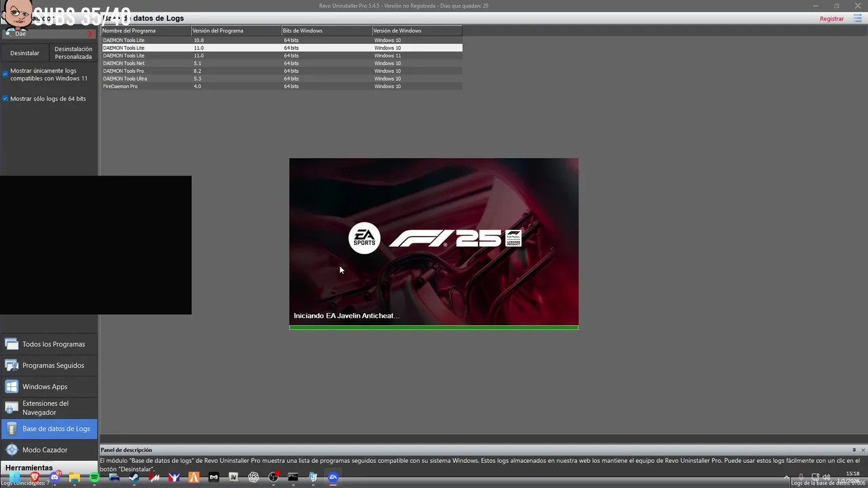Viewport: 868px width, 488px height.
Task: Select the DAEMON Tools Net row
Action: tap(282, 64)
